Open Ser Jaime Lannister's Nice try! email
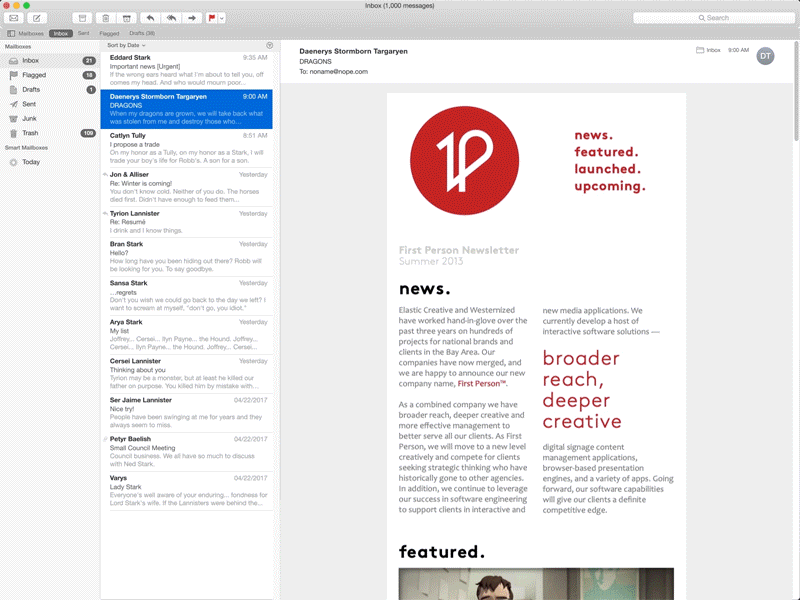Screen dimensions: 800x600 tap(187, 413)
